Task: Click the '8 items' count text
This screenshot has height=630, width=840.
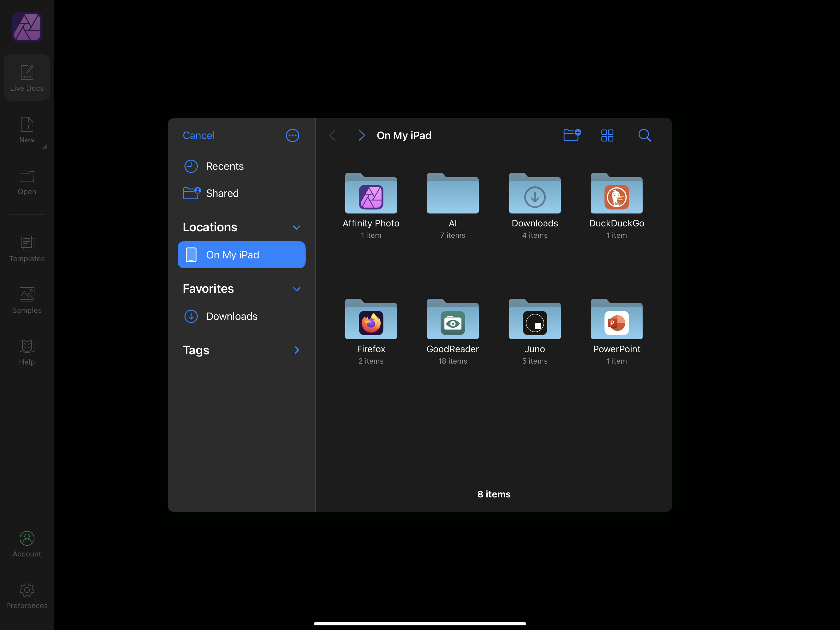Action: [x=494, y=494]
